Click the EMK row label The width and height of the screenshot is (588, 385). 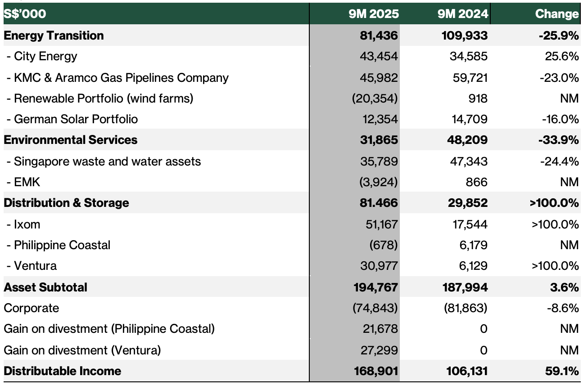(23, 182)
